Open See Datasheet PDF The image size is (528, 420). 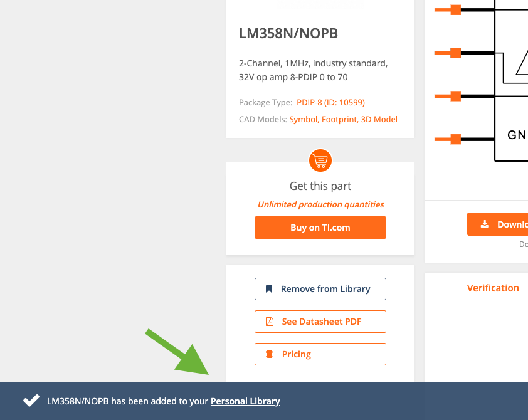(x=320, y=322)
